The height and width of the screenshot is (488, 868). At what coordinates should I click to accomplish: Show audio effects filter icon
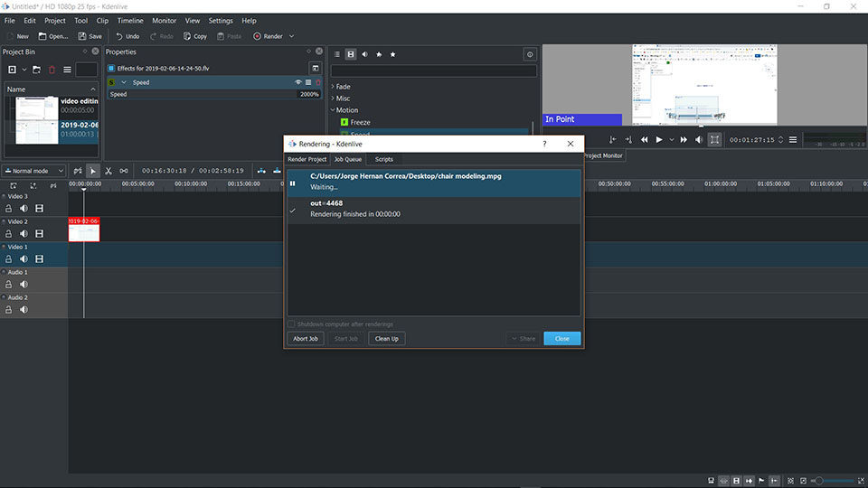(364, 54)
